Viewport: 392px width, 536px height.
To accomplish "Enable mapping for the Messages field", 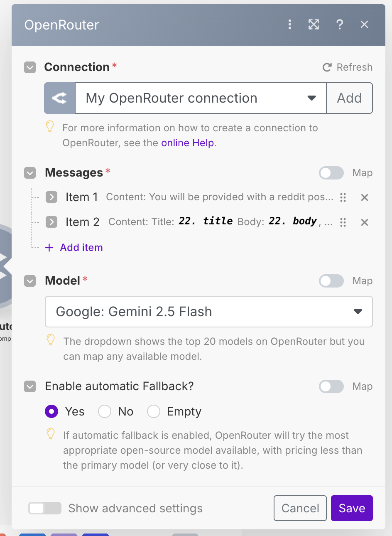I will 331,173.
